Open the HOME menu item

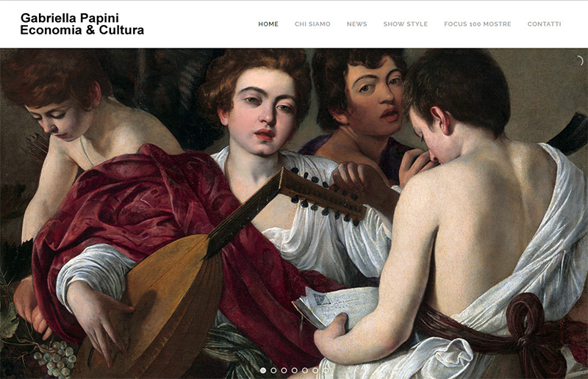(x=268, y=24)
